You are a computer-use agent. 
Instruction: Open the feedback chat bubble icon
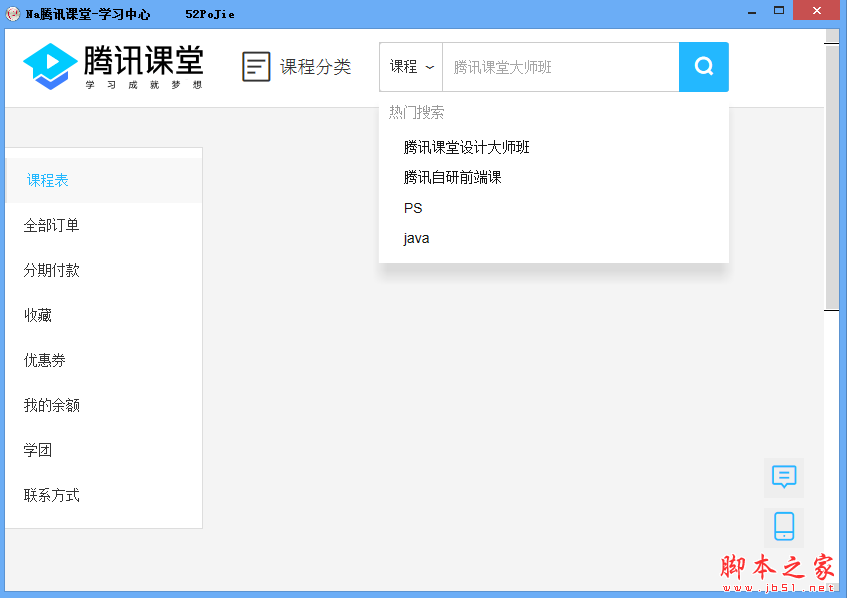point(784,477)
